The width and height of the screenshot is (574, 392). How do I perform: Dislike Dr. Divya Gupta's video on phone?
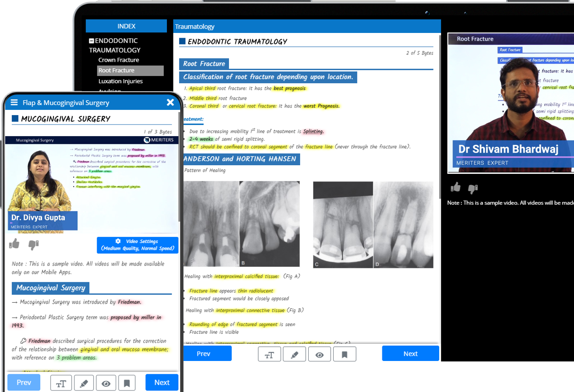tap(33, 245)
